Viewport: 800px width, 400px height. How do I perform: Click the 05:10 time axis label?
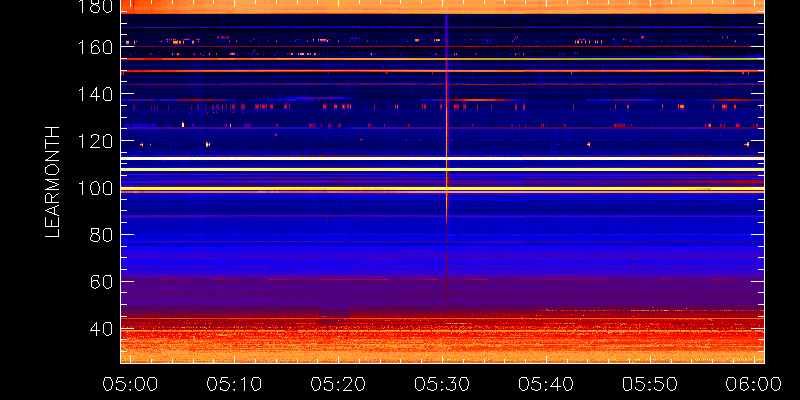[x=233, y=384]
